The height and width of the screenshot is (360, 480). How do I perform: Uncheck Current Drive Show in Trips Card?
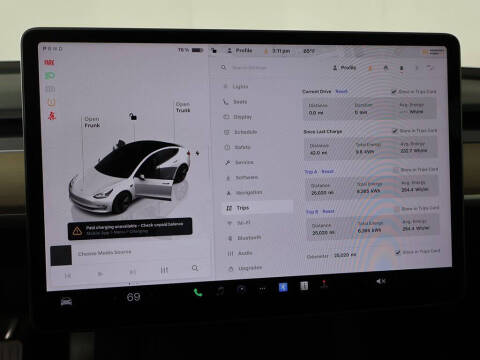click(x=394, y=92)
